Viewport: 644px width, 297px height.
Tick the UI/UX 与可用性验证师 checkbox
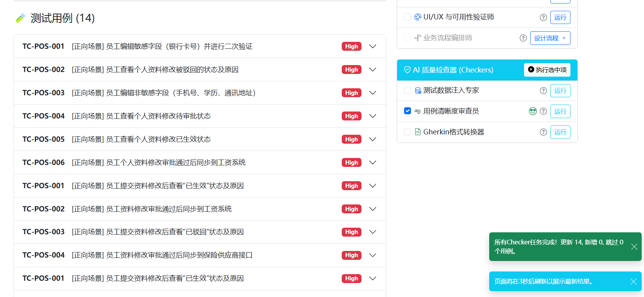coord(407,17)
